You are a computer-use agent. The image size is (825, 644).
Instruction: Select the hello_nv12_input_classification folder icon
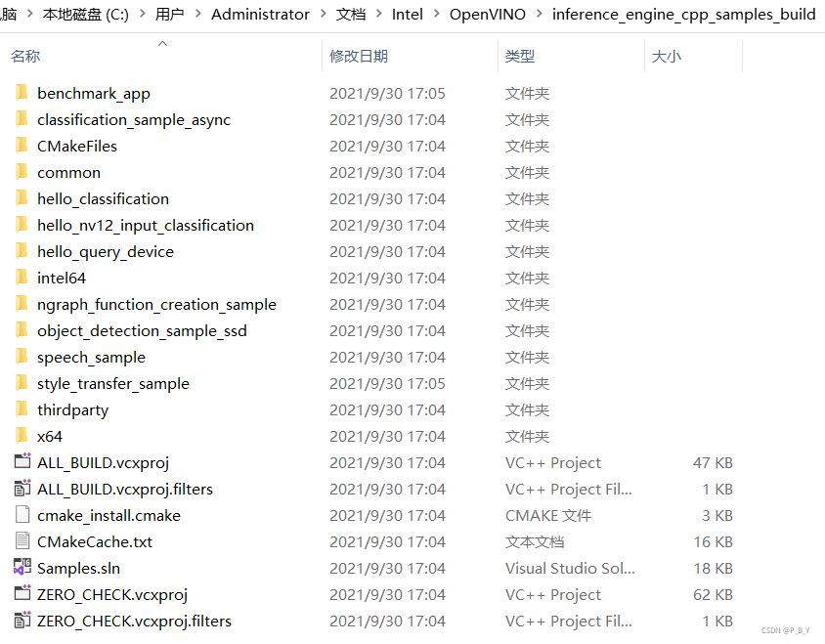(22, 225)
